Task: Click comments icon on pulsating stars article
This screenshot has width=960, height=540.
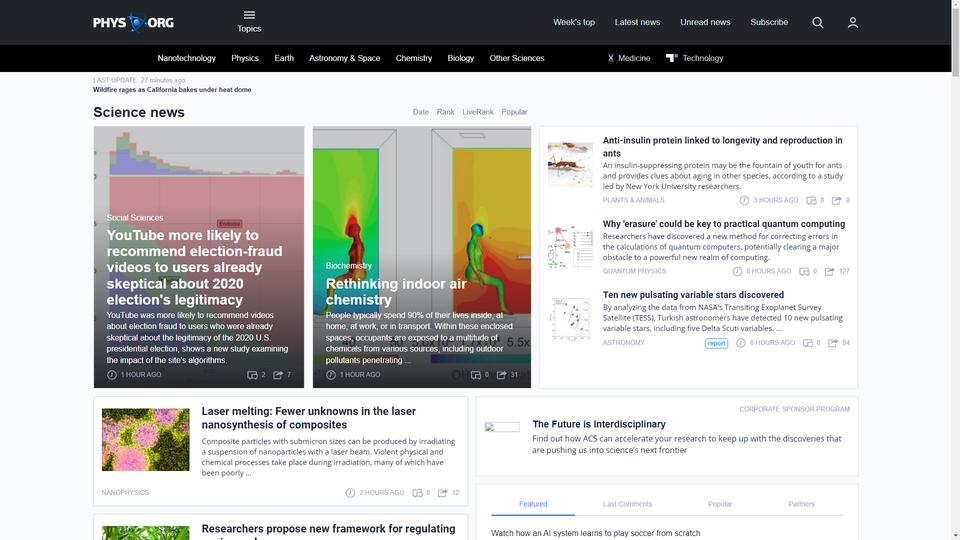Action: [x=808, y=343]
